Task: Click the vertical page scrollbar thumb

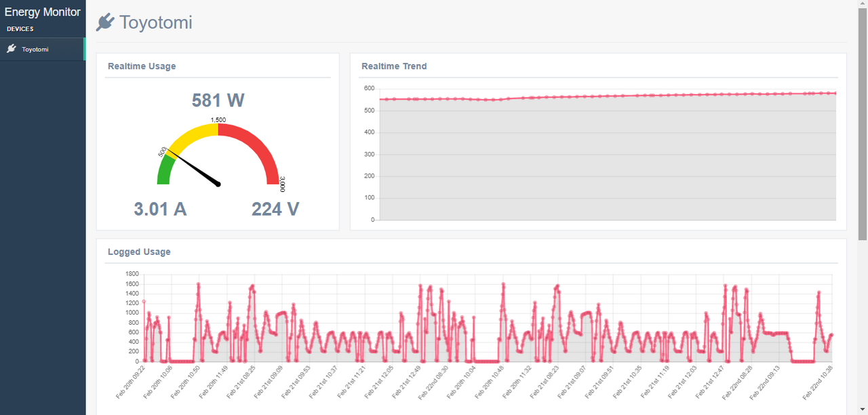Action: [x=863, y=125]
